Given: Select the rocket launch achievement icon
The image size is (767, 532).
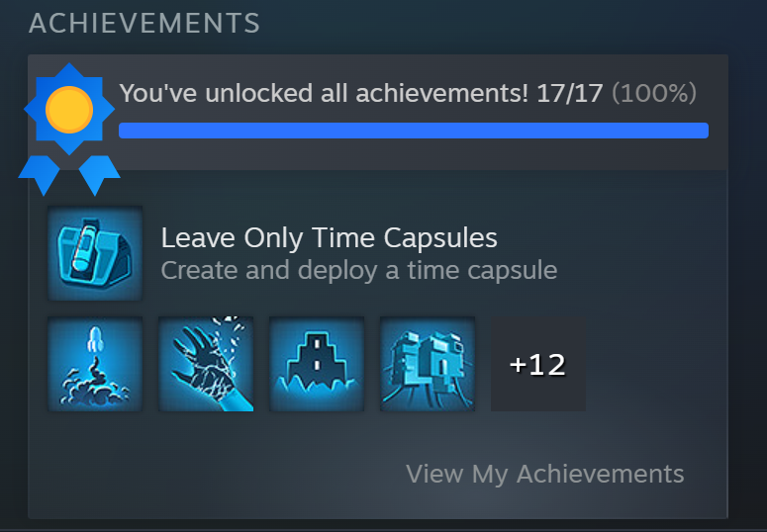Looking at the screenshot, I should (x=95, y=364).
